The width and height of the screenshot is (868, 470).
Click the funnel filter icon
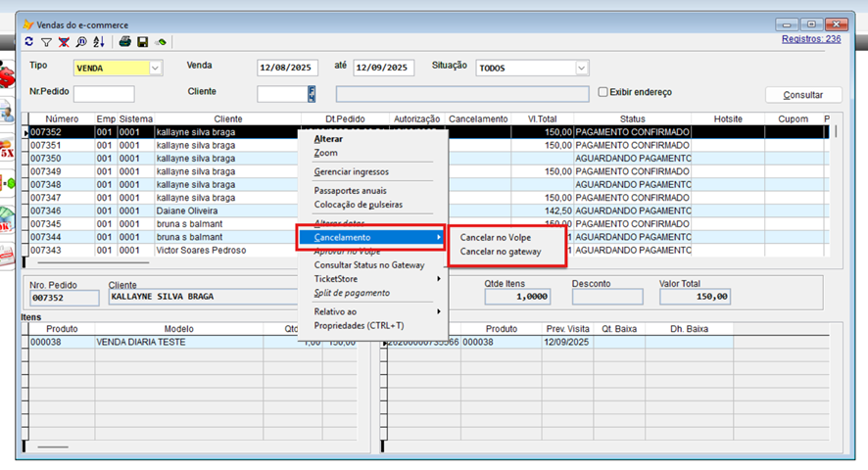(x=46, y=42)
